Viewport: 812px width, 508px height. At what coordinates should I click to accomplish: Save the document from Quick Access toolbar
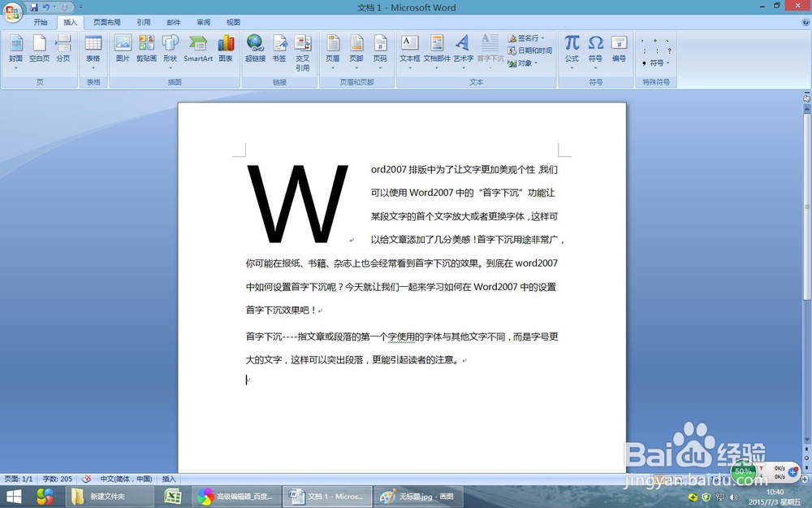pyautogui.click(x=34, y=7)
